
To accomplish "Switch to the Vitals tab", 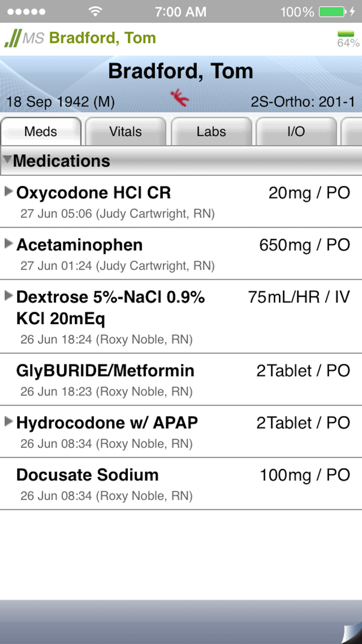I will [x=126, y=131].
